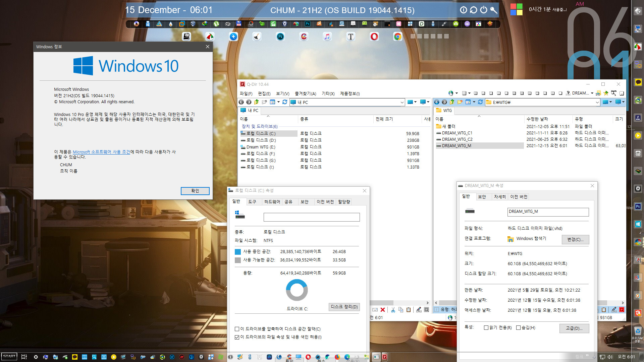Screen dimensions: 644x362
Task: Select Dream WTG (E:) drive in 내 PC
Action: [x=261, y=147]
